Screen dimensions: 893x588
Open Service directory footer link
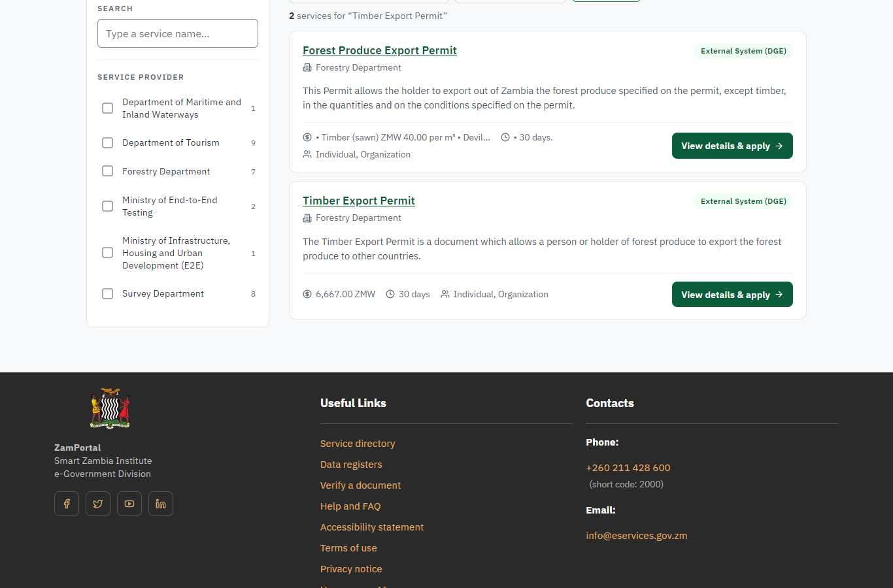tap(358, 444)
